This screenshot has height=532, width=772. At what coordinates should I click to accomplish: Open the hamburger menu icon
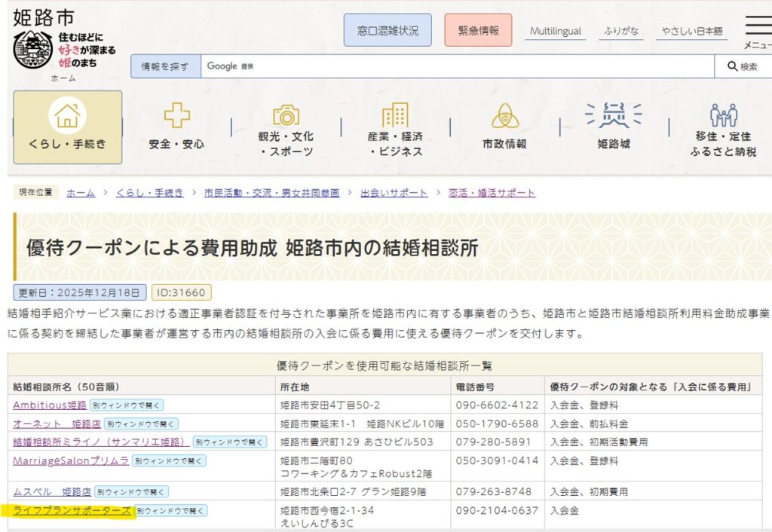757,26
